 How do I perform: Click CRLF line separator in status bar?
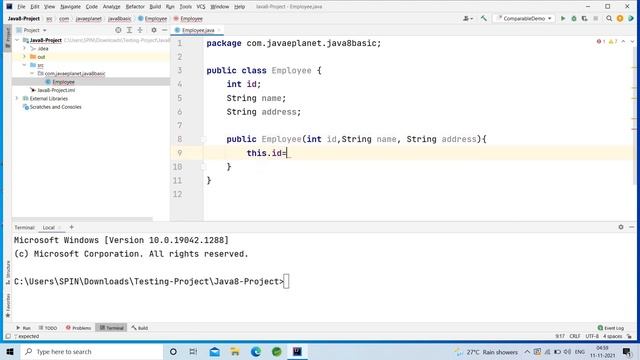(x=575, y=336)
